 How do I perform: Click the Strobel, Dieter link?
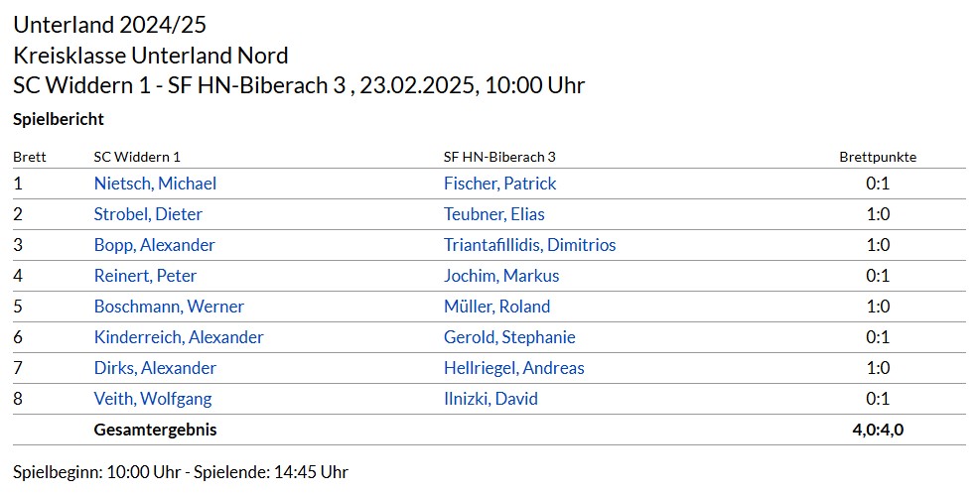click(148, 214)
